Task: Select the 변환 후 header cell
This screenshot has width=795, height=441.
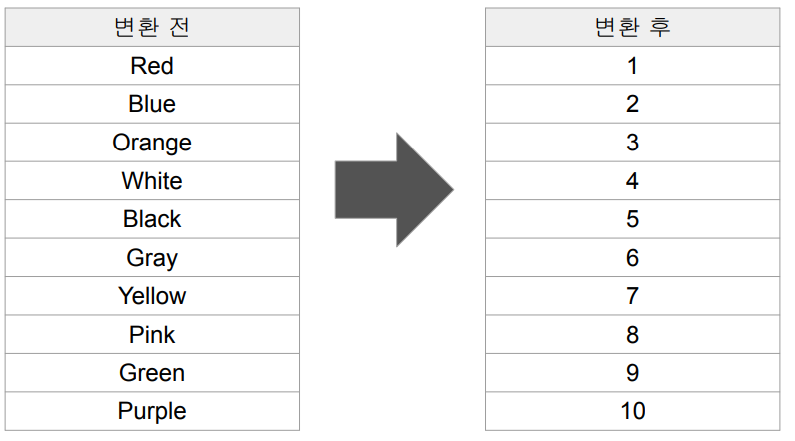Action: [632, 27]
